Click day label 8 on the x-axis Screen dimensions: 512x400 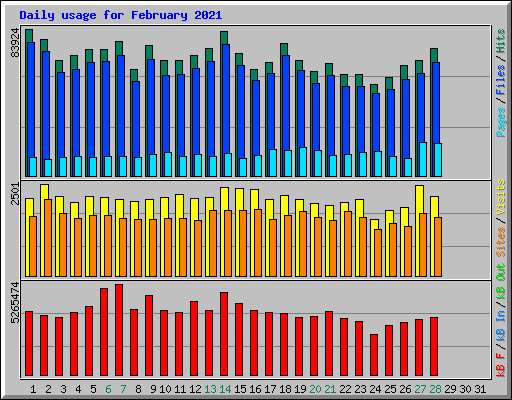coord(138,389)
